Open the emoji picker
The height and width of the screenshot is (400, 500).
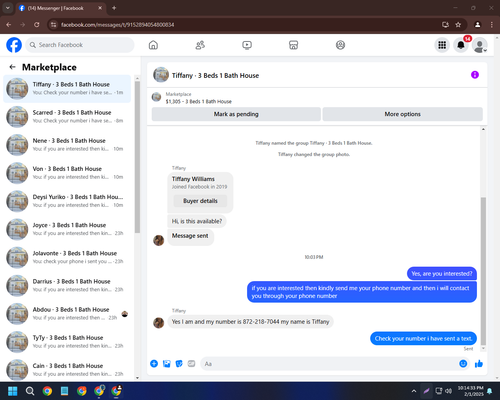pos(463,364)
